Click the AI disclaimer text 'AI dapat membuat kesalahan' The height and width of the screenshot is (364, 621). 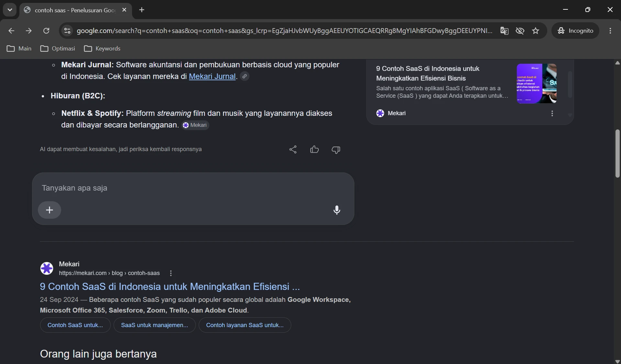coord(121,149)
